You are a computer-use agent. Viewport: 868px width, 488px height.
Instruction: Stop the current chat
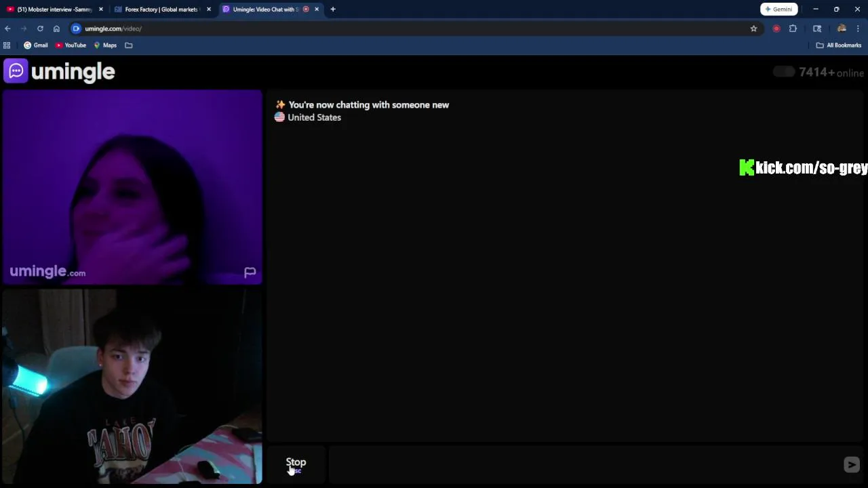(x=296, y=464)
